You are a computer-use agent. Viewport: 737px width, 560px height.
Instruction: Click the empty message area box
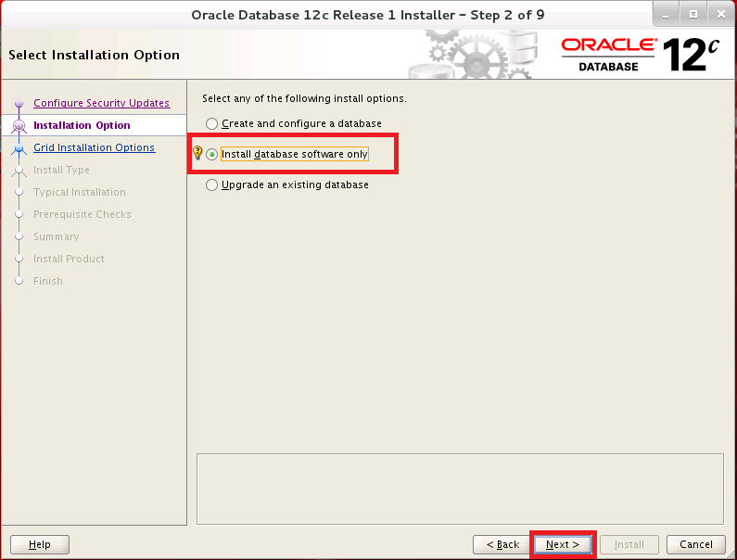tap(460, 489)
